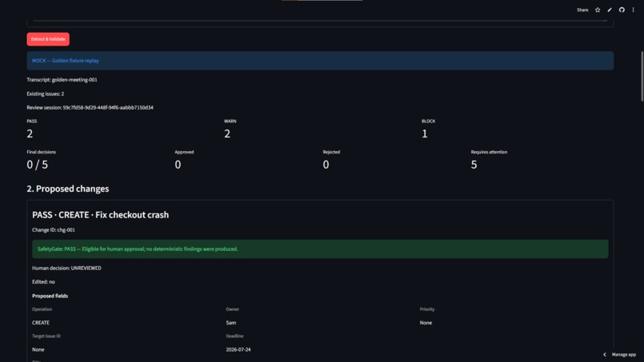644x362 pixels.
Task: Click the Operation value CREATE
Action: pos(41,323)
